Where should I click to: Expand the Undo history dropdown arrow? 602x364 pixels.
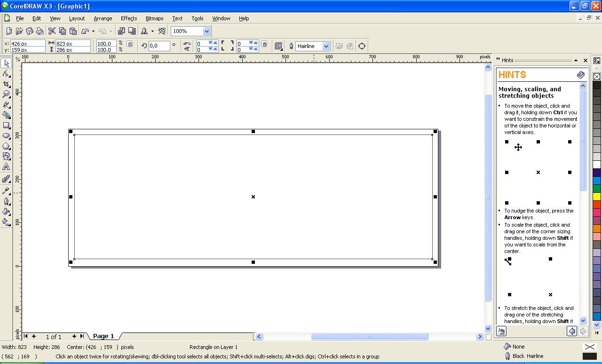(x=93, y=32)
